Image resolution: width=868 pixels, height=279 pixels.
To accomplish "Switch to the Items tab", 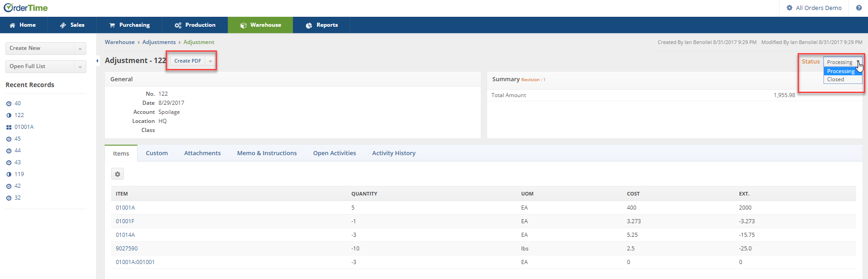I will coord(121,153).
